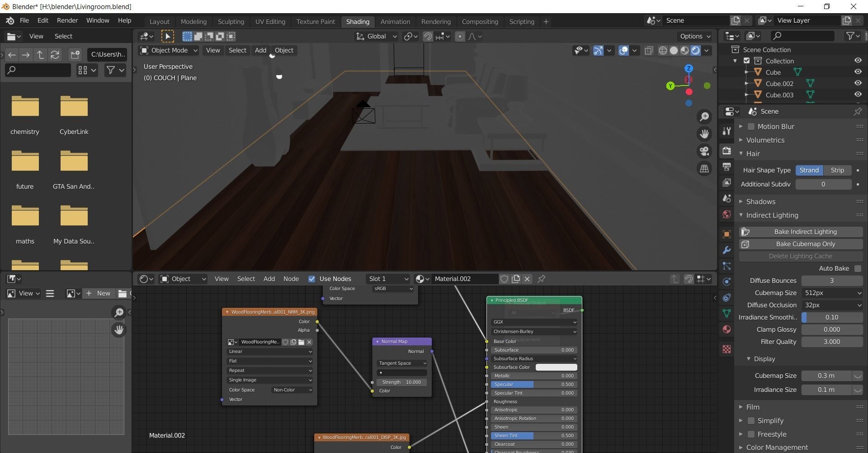Open the Object properties tab icon
Viewport: 868px width, 453px height.
tap(726, 234)
